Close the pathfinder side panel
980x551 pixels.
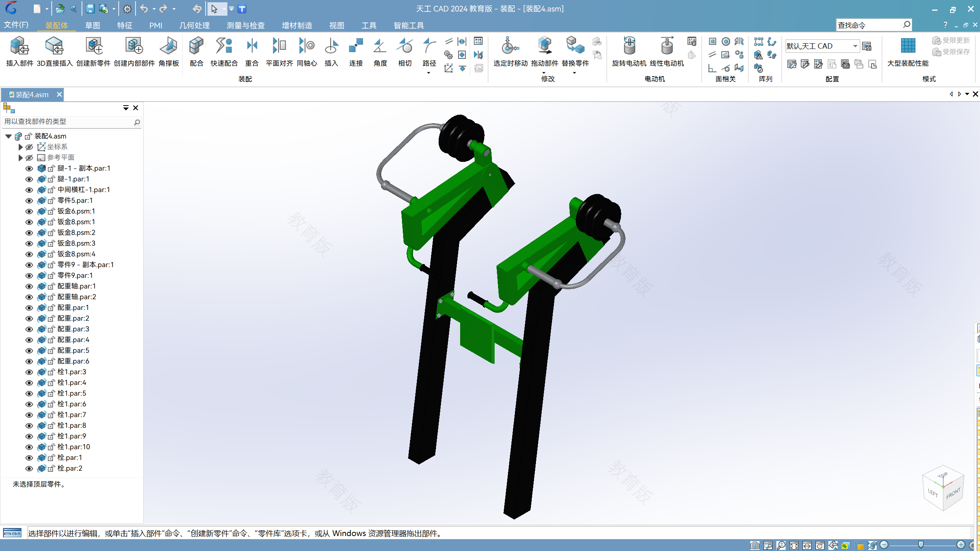[136, 108]
